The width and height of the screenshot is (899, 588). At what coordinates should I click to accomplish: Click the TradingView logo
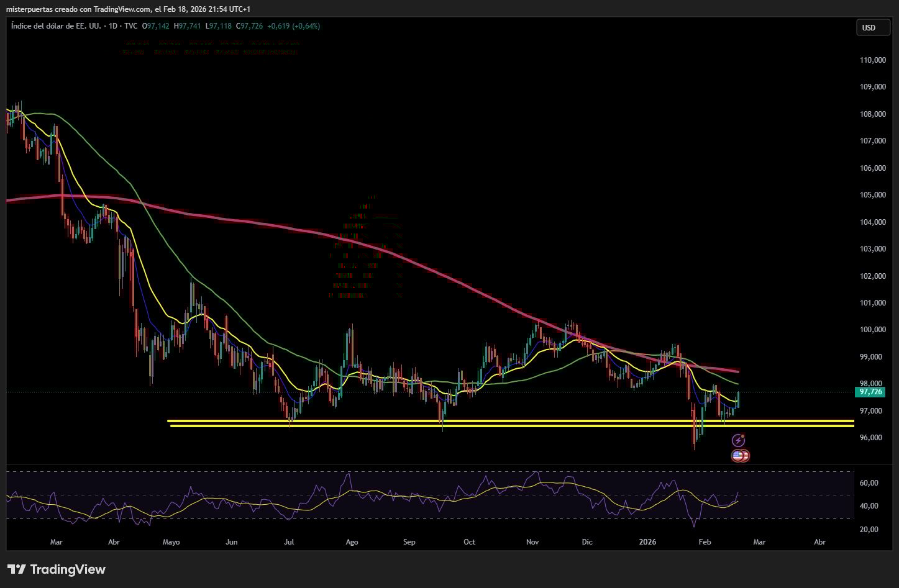(x=57, y=569)
